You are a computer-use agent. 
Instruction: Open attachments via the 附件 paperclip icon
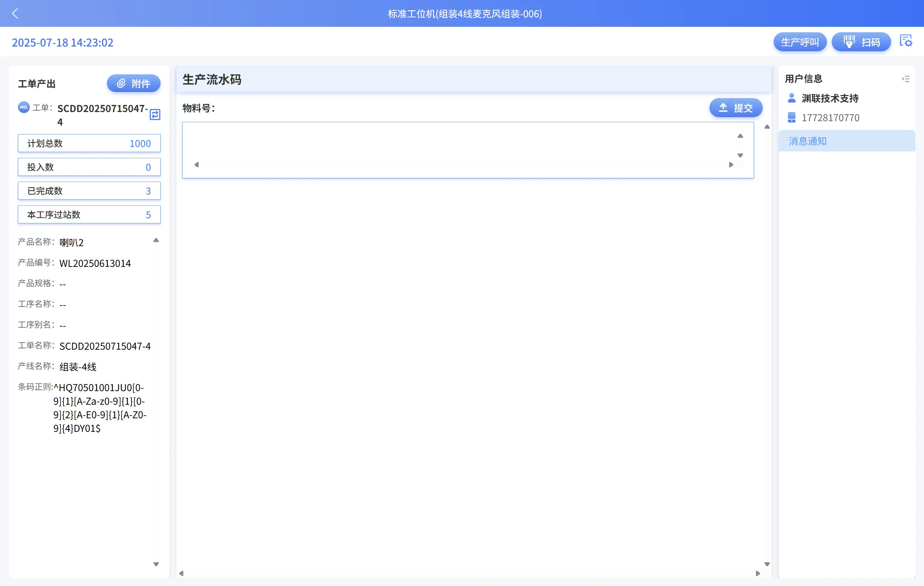[122, 83]
